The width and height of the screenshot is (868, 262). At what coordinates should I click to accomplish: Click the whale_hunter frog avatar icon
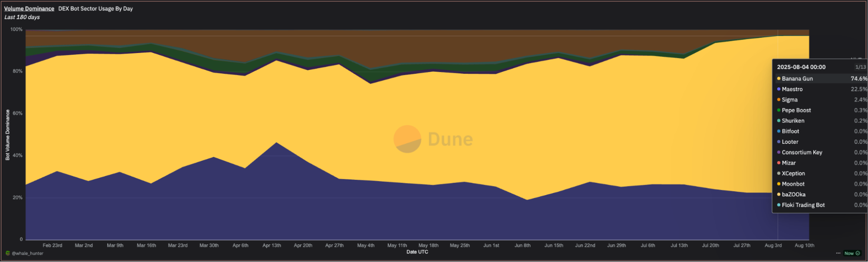7,253
